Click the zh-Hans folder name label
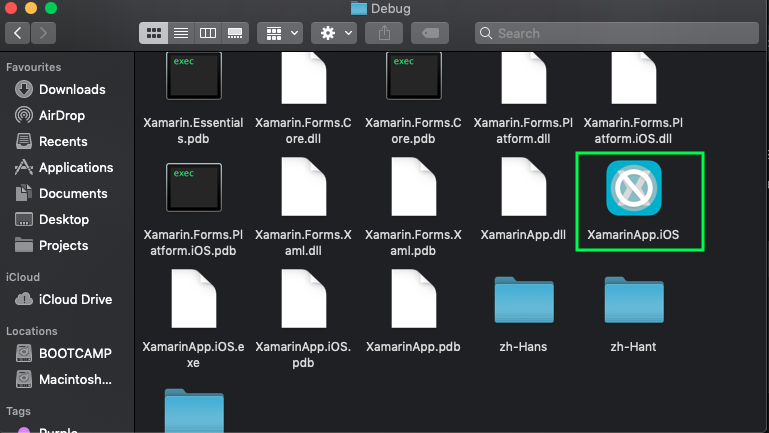Image resolution: width=769 pixels, height=433 pixels. tap(523, 347)
